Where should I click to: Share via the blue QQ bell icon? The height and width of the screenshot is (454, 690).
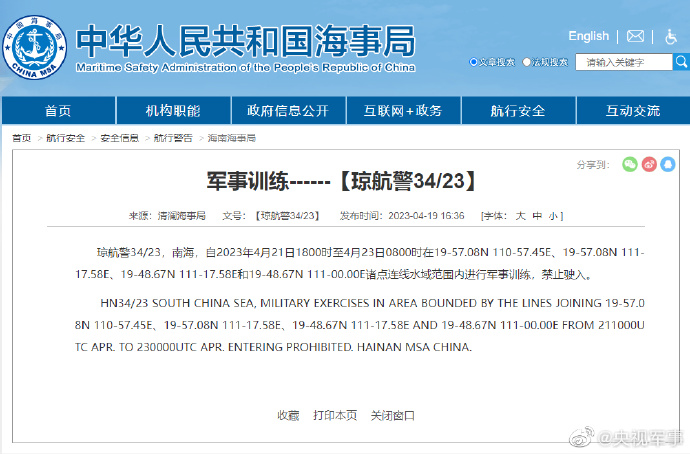[667, 164]
